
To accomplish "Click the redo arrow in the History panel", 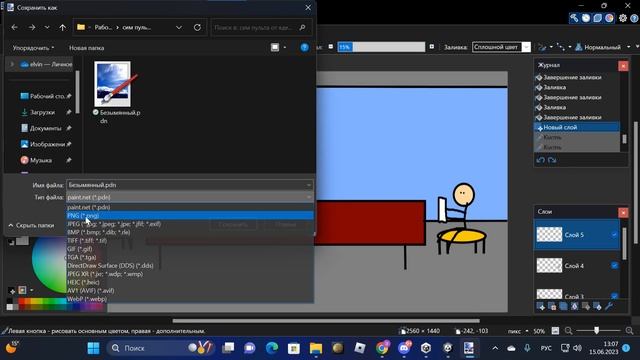I will point(552,160).
